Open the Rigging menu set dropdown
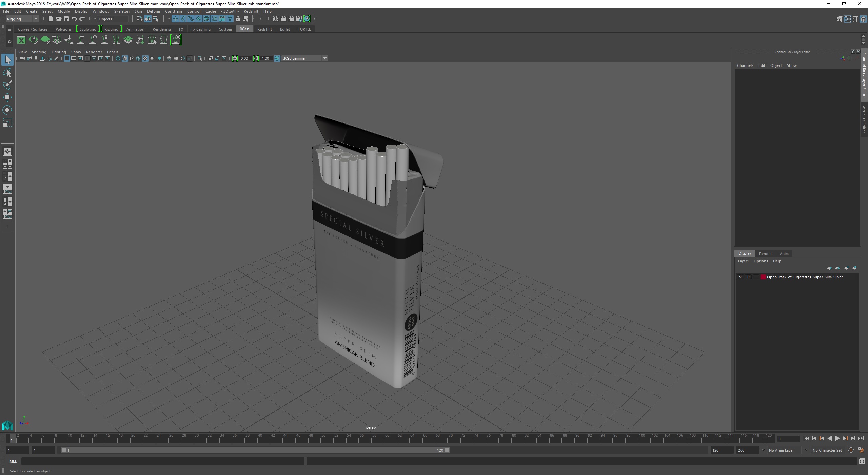Image resolution: width=868 pixels, height=475 pixels. pos(22,19)
